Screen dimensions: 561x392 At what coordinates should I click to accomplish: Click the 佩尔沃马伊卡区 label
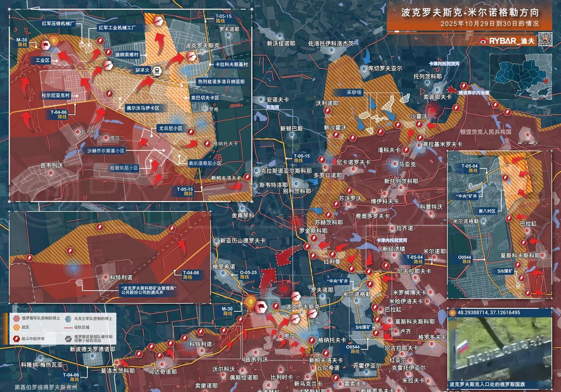pos(143,107)
